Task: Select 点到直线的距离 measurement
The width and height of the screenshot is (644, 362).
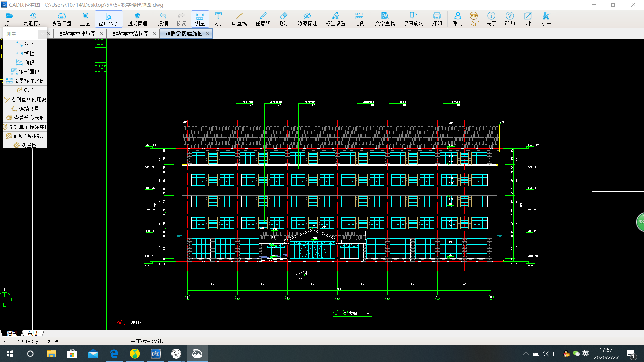Action: click(x=25, y=99)
